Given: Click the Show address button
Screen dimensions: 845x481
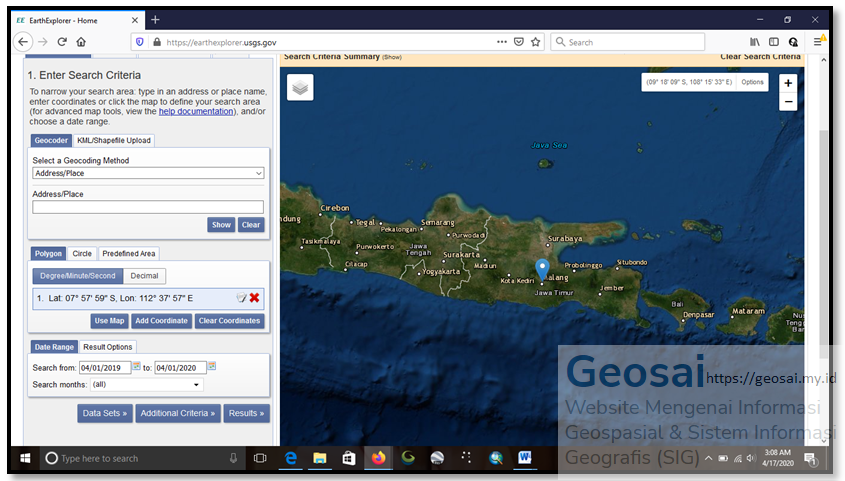Looking at the screenshot, I should click(221, 225).
